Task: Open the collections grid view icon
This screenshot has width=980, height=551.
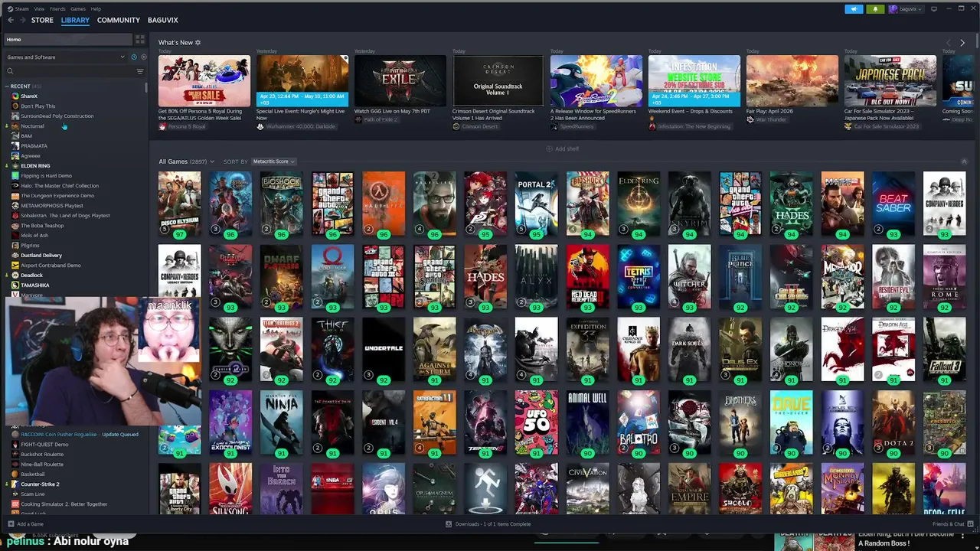Action: point(139,39)
